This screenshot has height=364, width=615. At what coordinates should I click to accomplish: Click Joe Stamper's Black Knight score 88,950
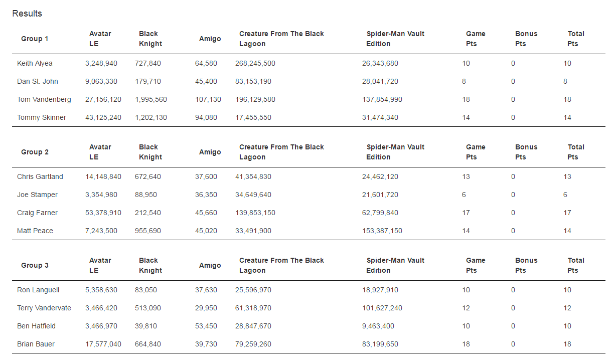pyautogui.click(x=146, y=195)
